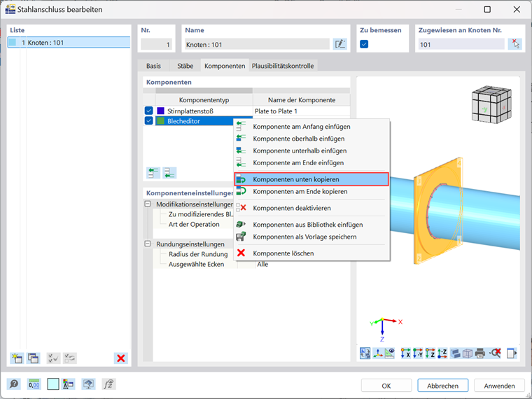Screen dimensions: 532x399
Task: Click the fx formula icon
Action: [x=108, y=384]
